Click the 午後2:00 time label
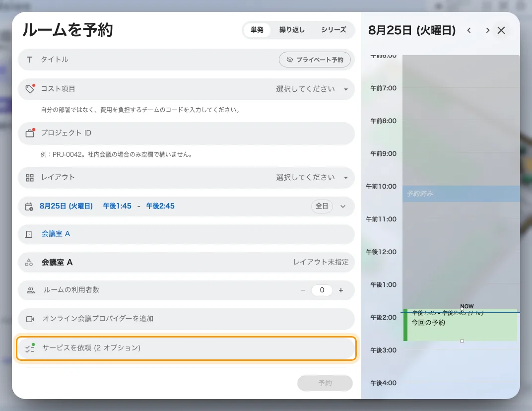Image resolution: width=532 pixels, height=411 pixels. (383, 317)
